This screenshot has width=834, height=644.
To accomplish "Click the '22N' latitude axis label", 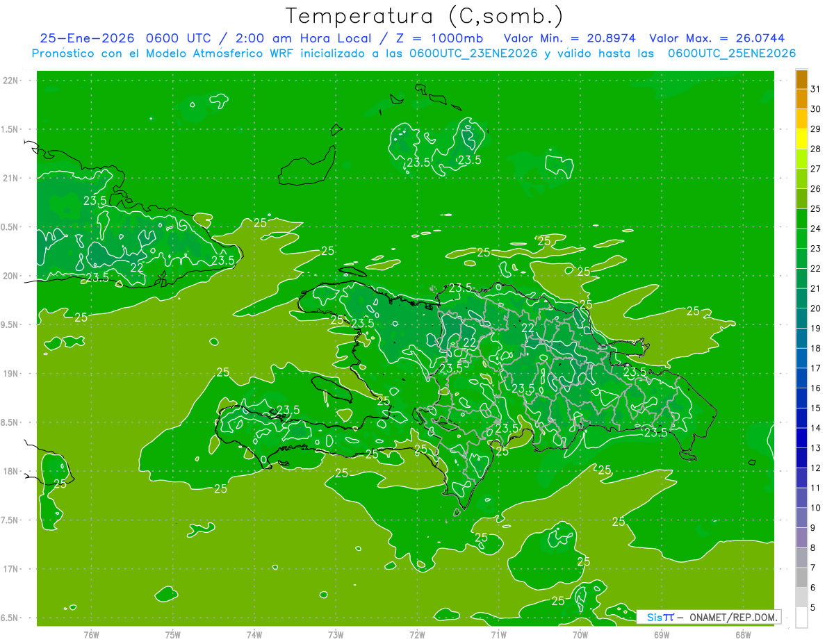I will click(11, 81).
